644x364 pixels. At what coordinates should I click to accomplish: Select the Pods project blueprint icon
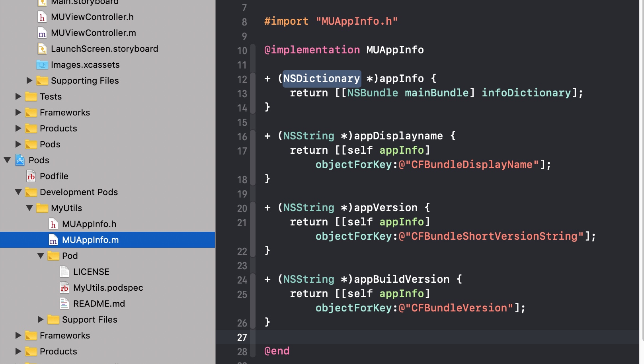[20, 160]
